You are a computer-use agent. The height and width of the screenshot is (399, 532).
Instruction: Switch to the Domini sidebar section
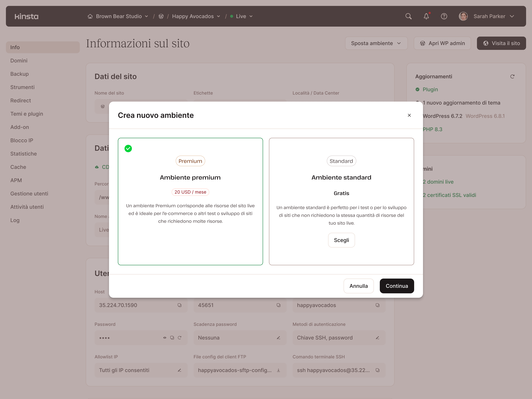19,61
